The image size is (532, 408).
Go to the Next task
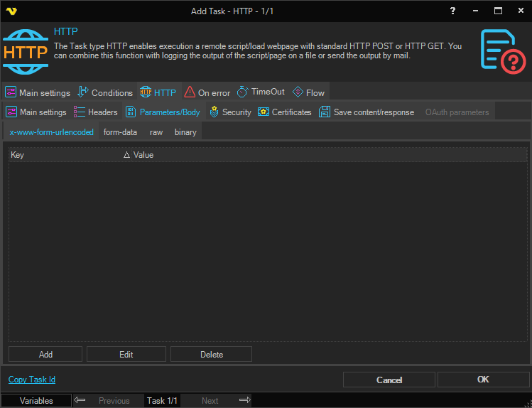[210, 401]
